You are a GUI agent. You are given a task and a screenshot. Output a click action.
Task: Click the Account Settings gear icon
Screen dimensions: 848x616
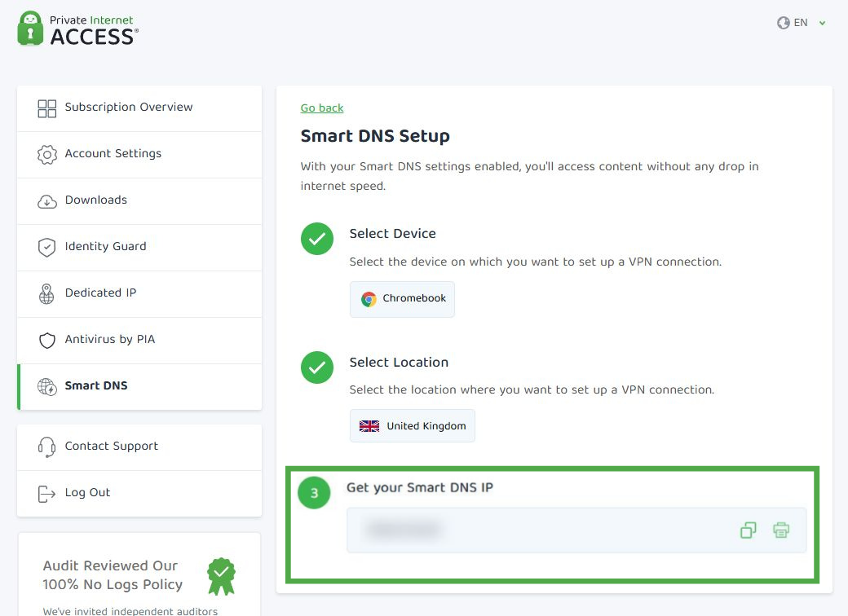pyautogui.click(x=47, y=155)
